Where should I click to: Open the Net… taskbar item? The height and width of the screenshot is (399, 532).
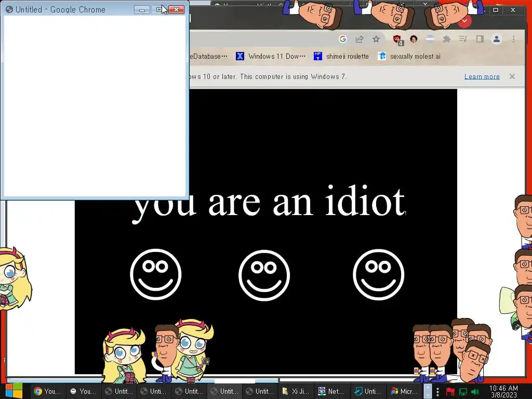click(x=330, y=391)
